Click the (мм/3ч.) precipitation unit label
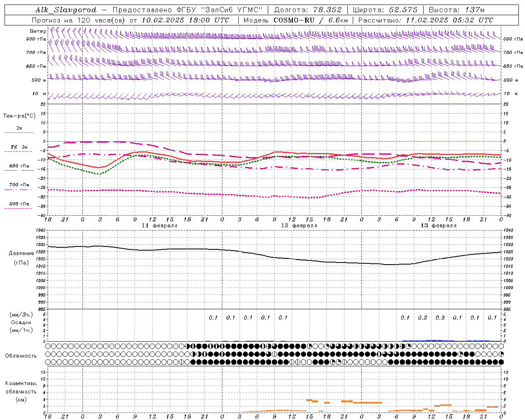The image size is (525, 420). (x=21, y=315)
